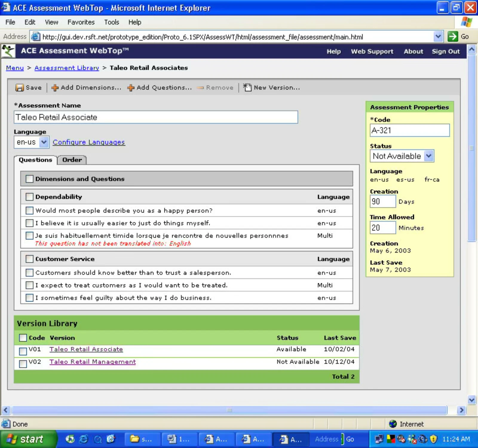Viewport: 478px width, 448px height.
Task: Click the New Version document icon
Action: (247, 87)
